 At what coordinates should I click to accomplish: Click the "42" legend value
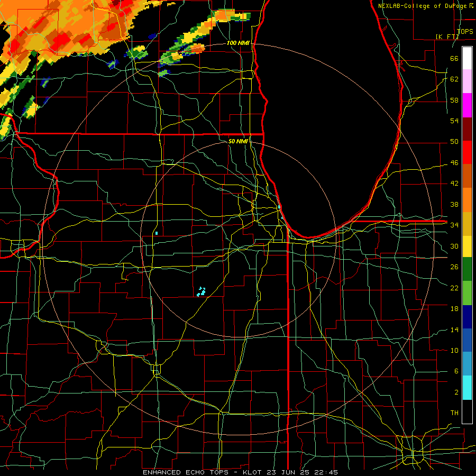point(454,184)
